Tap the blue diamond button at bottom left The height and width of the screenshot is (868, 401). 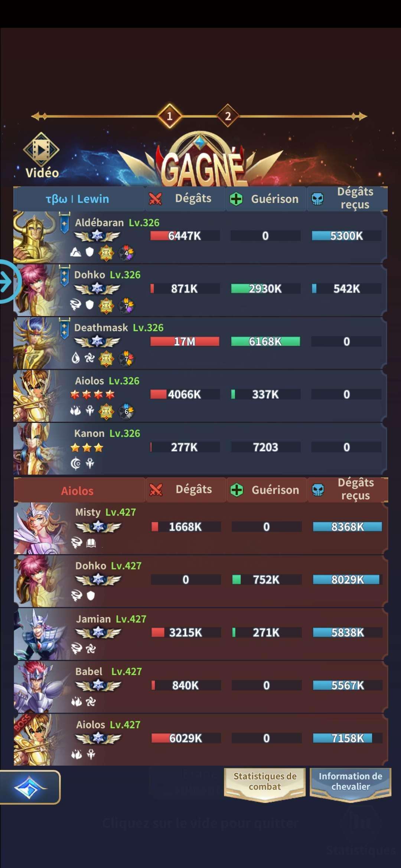tap(30, 787)
